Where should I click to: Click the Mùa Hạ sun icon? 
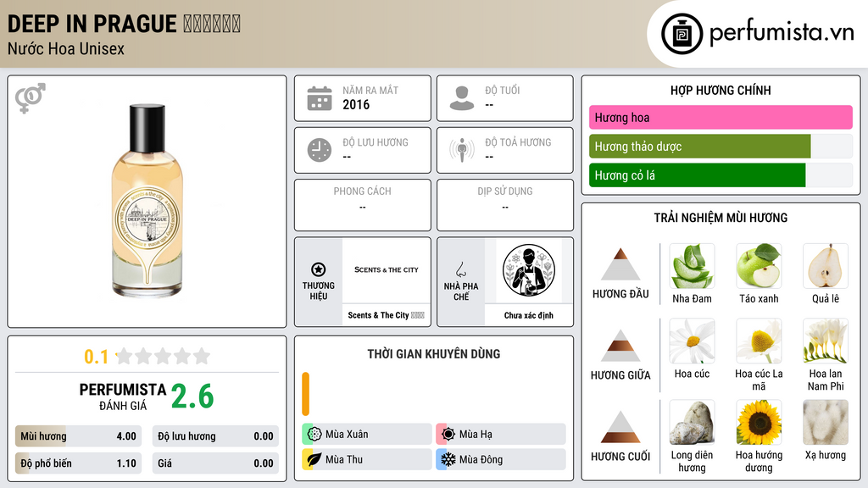(x=448, y=434)
